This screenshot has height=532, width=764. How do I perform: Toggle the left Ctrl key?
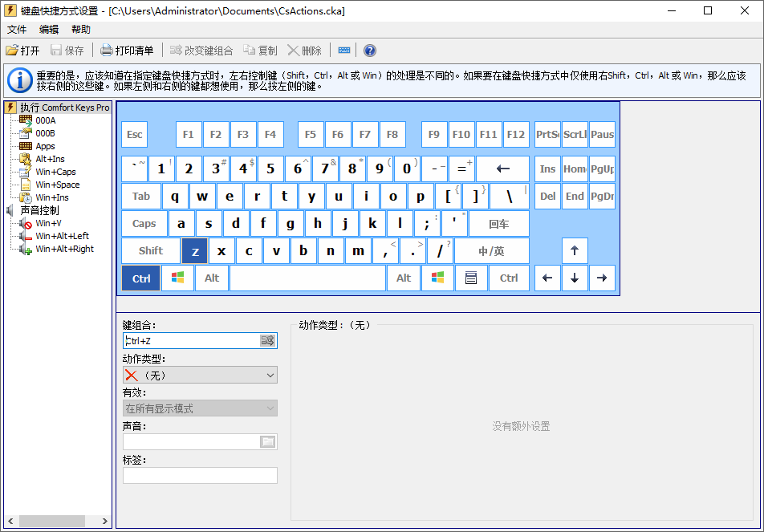pos(141,278)
